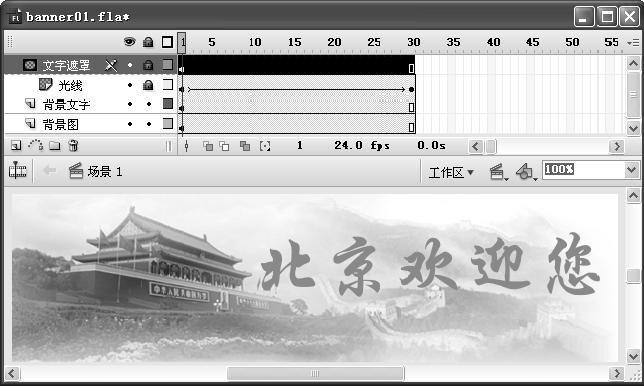
Task: Click the lock all layers header icon
Action: pos(148,42)
